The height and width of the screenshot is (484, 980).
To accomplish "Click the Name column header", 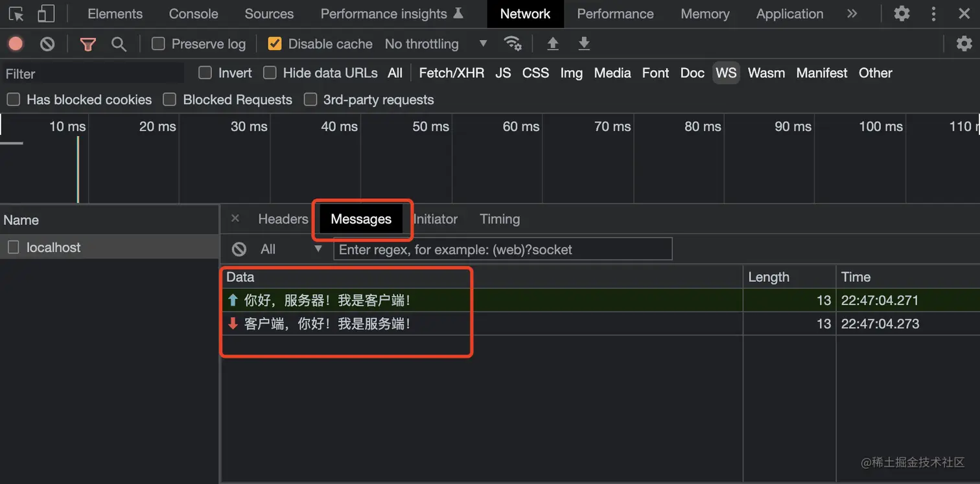I will [110, 220].
